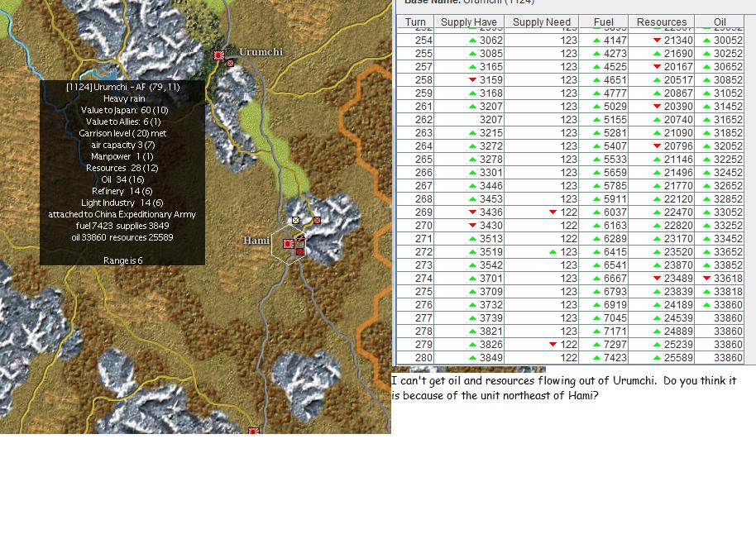756x558 pixels.
Task: Select the red unit counter southeast of Hami base
Action: (x=300, y=251)
